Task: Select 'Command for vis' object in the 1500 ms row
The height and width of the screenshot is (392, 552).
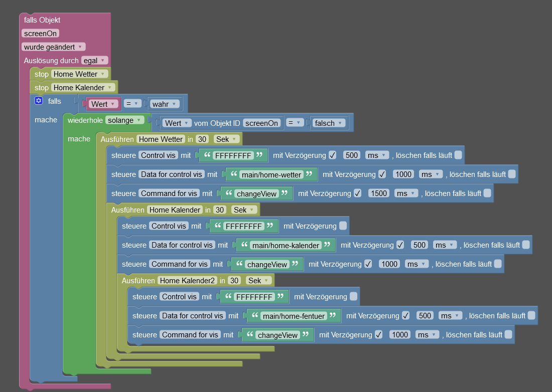Action: (x=169, y=193)
